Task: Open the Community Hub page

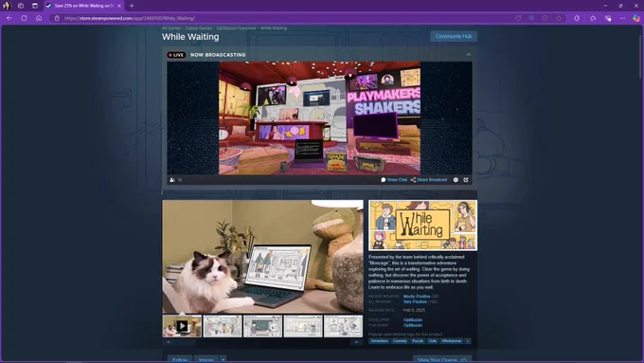Action: 454,36
